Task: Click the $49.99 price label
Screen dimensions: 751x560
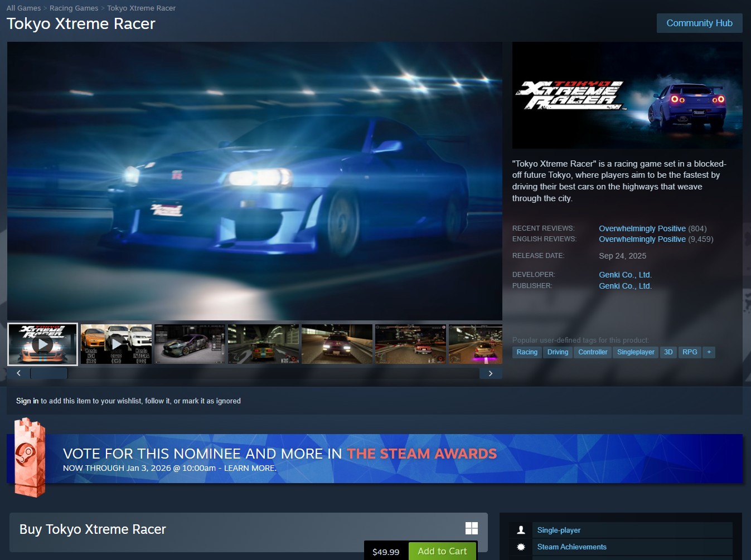Action: tap(386, 552)
